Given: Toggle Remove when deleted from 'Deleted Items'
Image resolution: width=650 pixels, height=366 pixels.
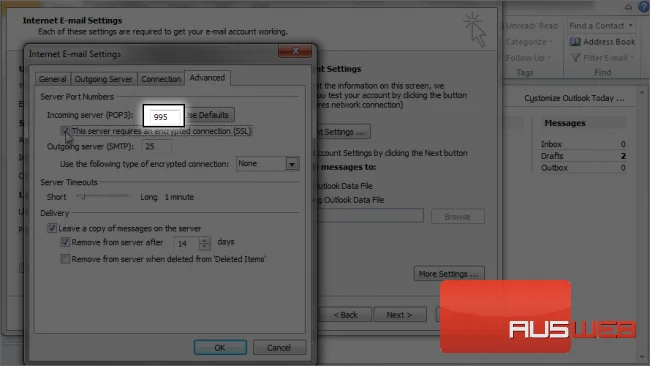Looking at the screenshot, I should click(x=65, y=259).
